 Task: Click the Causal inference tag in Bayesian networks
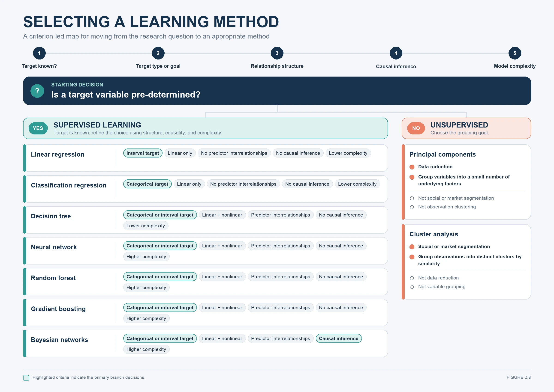[x=338, y=339]
